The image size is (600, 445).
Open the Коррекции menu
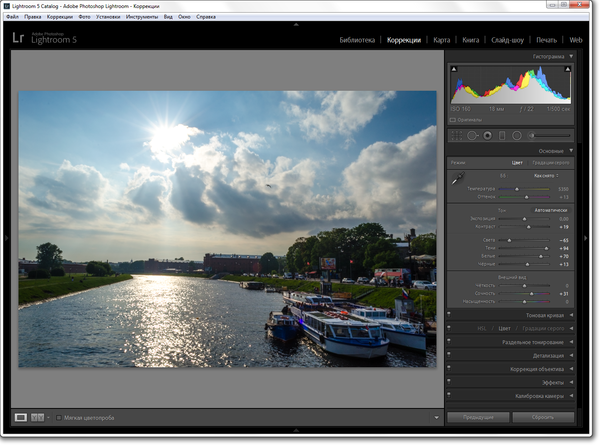(60, 17)
